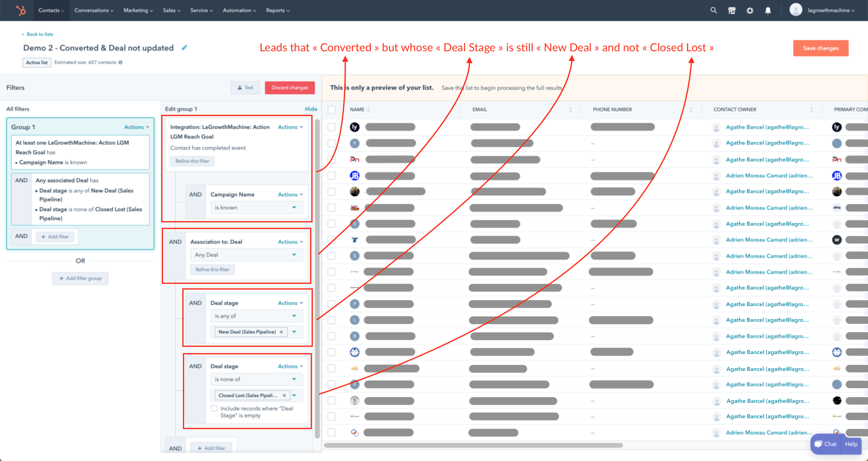The width and height of the screenshot is (868, 461).
Task: Open the settings gear icon
Action: coord(750,11)
